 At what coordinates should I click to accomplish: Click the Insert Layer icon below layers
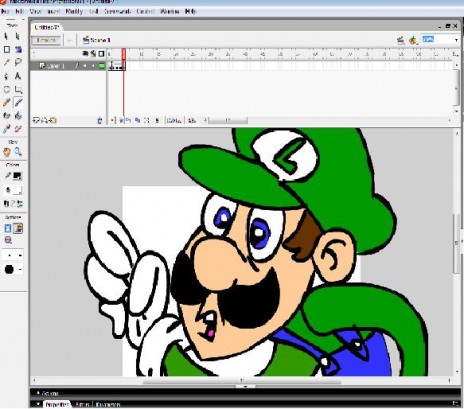36,120
